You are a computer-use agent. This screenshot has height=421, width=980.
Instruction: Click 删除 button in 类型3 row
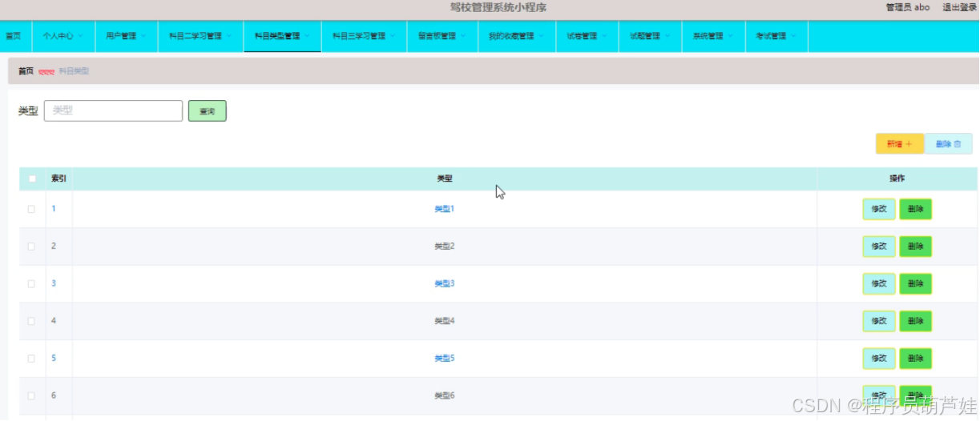coord(916,283)
